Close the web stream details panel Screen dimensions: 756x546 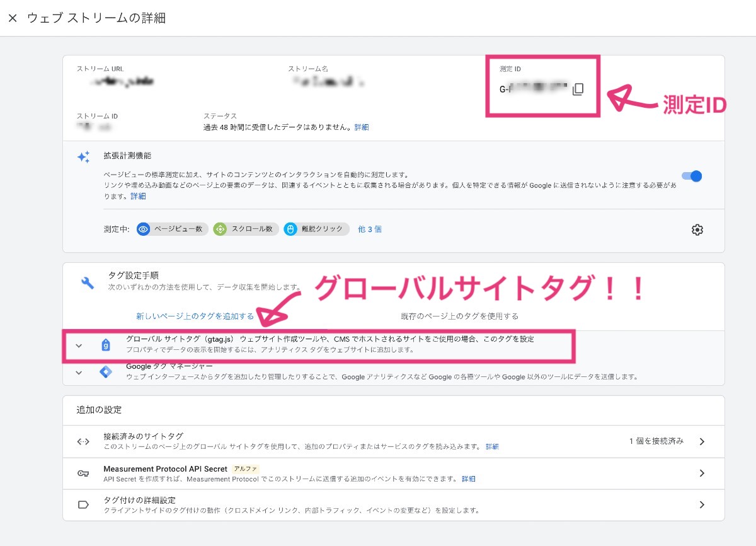click(13, 18)
